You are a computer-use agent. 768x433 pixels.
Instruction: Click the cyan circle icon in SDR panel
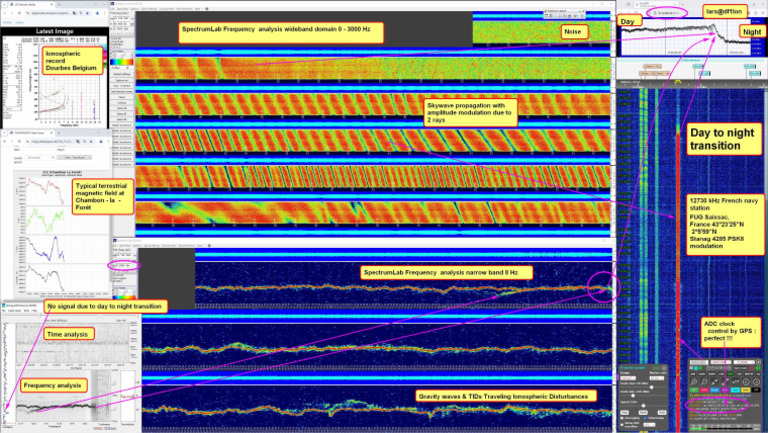coord(696,368)
